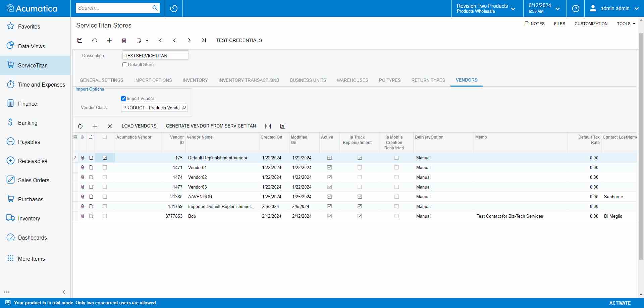Image resolution: width=644 pixels, height=308 pixels.
Task: Open Vendor Class lookup magnifier
Action: 184,108
